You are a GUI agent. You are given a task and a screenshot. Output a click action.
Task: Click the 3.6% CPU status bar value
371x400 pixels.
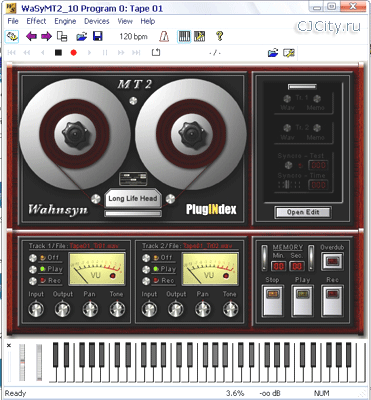235,393
